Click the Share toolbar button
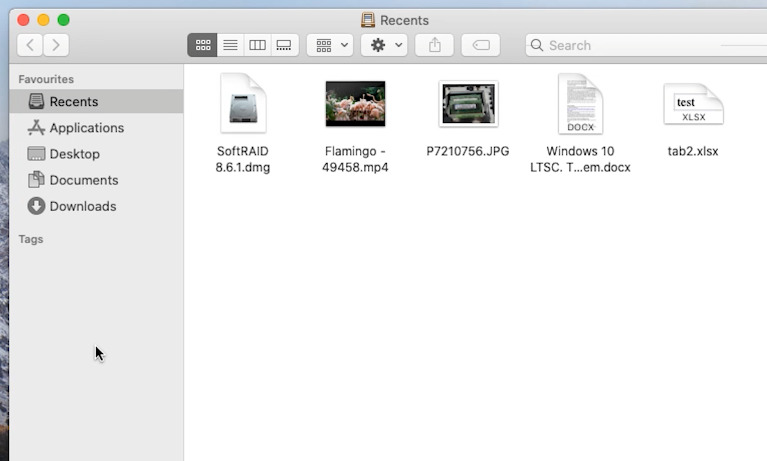The height and width of the screenshot is (461, 767). tap(434, 45)
